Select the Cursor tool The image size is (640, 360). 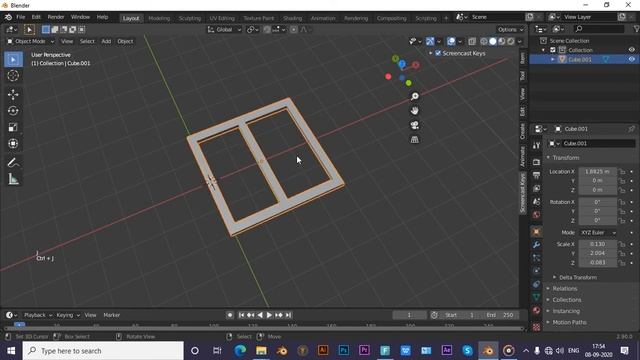[13, 76]
